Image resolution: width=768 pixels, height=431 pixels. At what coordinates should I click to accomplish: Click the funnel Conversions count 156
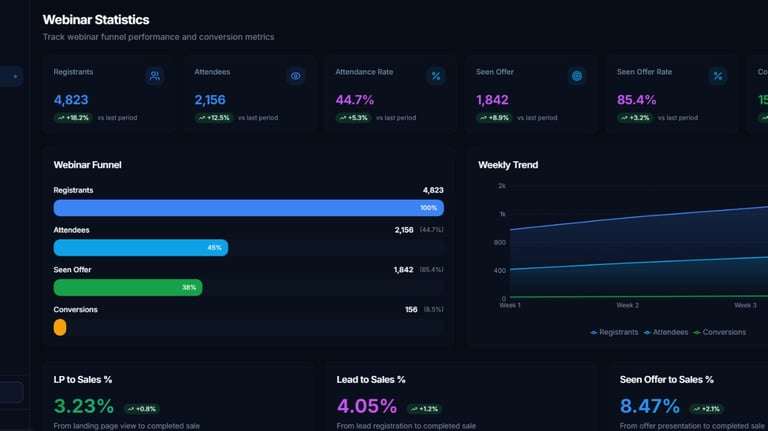click(x=411, y=310)
